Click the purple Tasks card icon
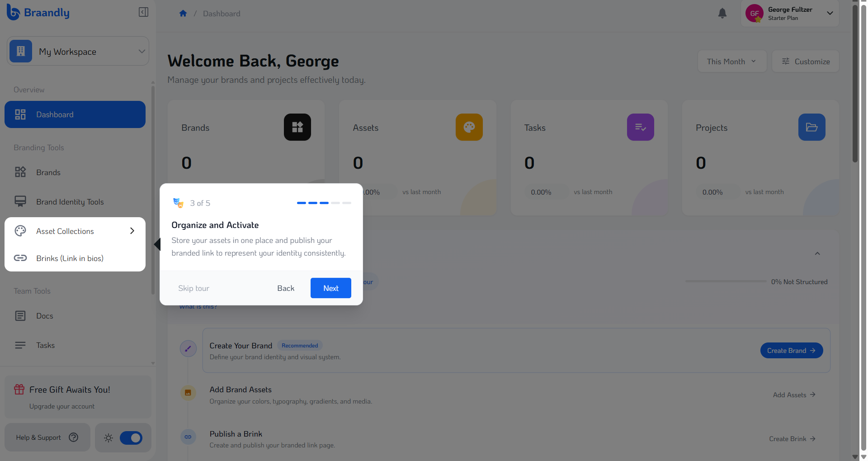The width and height of the screenshot is (868, 461). click(641, 127)
